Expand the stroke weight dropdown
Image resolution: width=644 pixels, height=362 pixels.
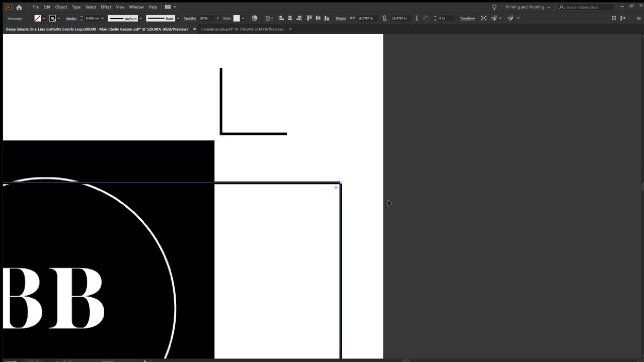click(103, 19)
